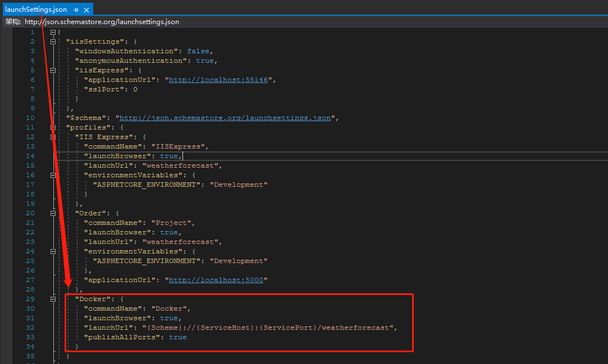Click "Development" value on line 17

coord(239,185)
